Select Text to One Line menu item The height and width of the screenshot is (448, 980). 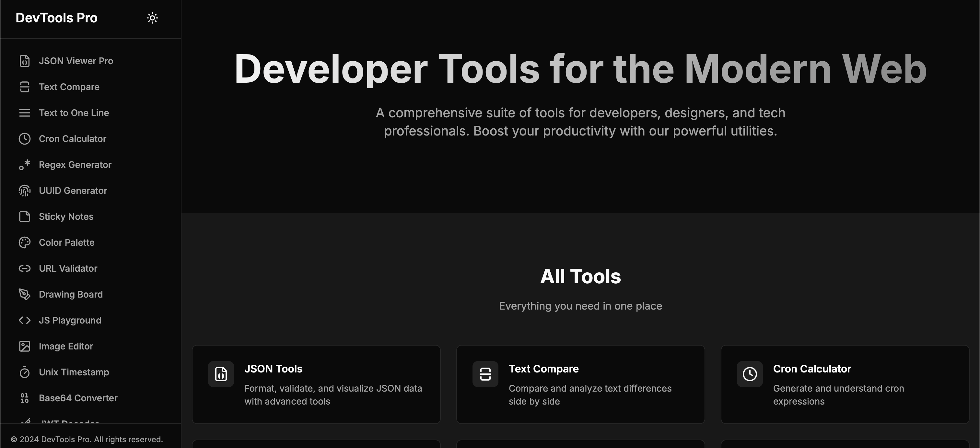point(74,113)
